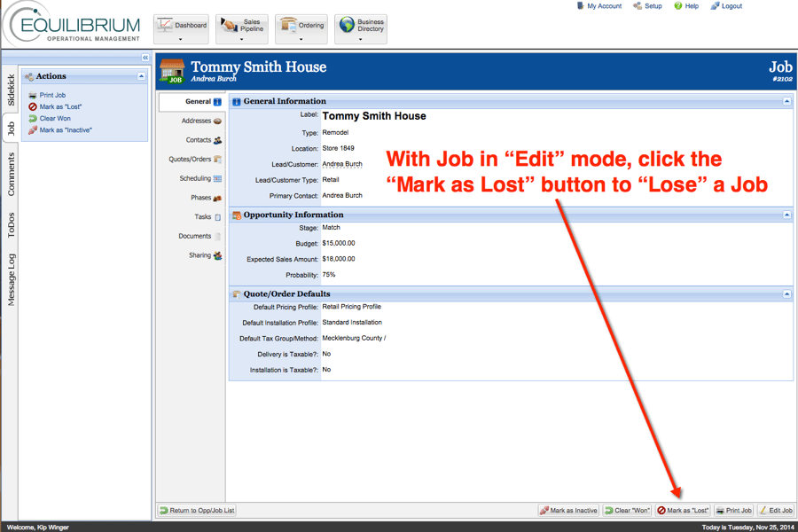Viewport: 798px width, 532px height.
Task: Click the Mecklenburg County tax group value
Action: pyautogui.click(x=354, y=338)
